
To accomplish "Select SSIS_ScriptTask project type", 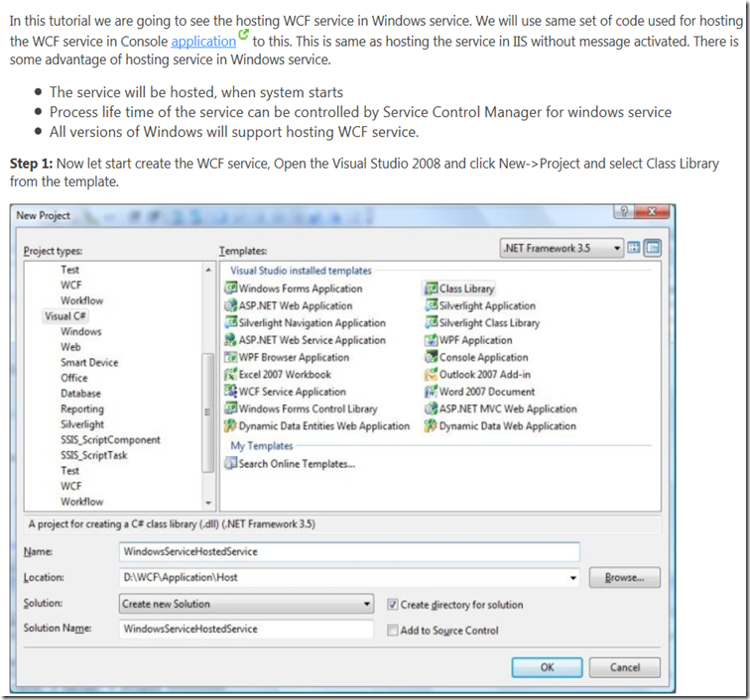I will coord(93,455).
